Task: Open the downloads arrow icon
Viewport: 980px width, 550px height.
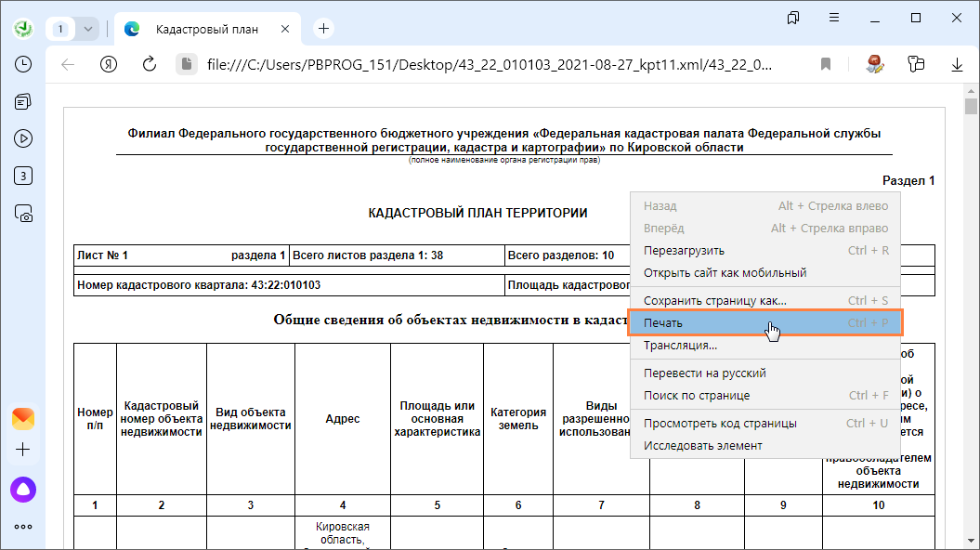Action: pyautogui.click(x=958, y=64)
